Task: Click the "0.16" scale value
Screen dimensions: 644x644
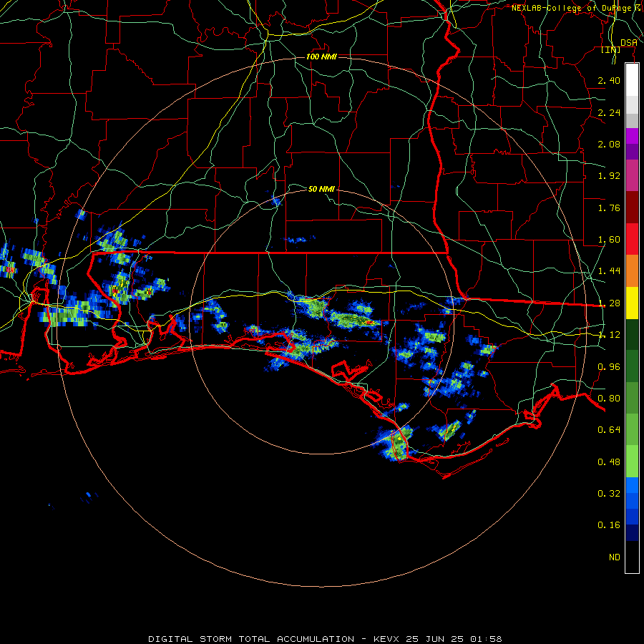Action: coord(609,525)
